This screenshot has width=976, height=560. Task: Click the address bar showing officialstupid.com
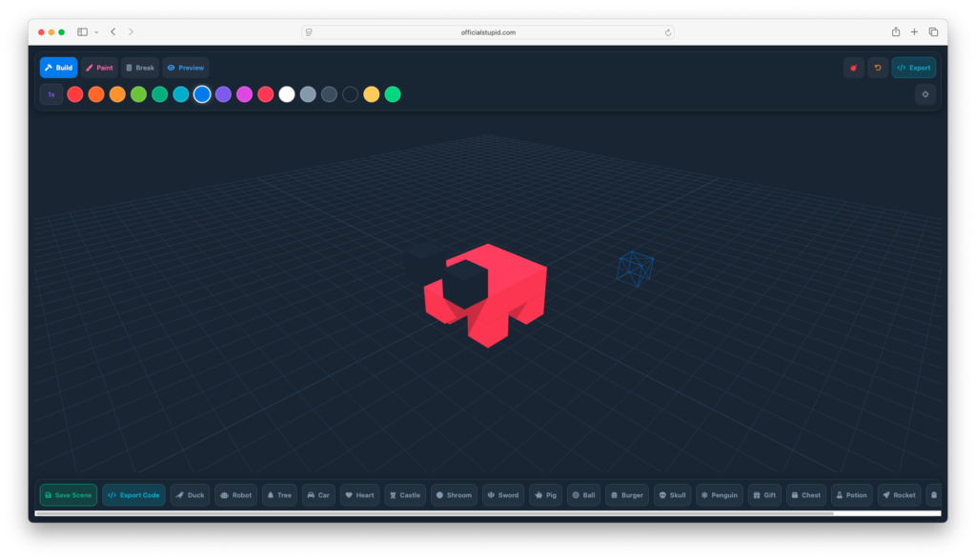[x=488, y=31]
